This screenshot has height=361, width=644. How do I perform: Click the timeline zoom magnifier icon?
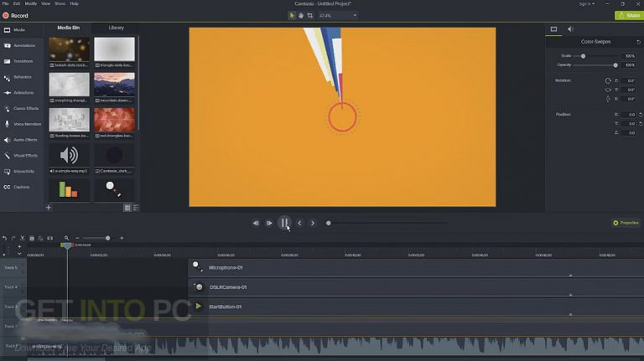66,238
